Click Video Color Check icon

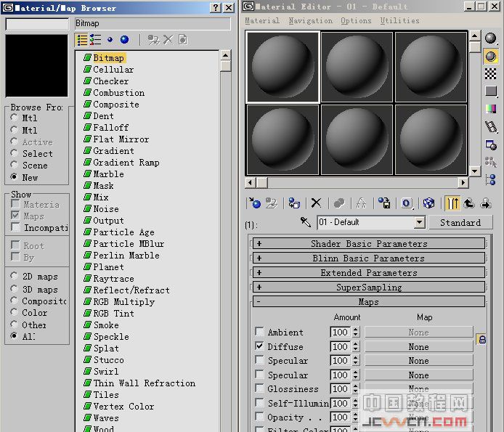490,109
